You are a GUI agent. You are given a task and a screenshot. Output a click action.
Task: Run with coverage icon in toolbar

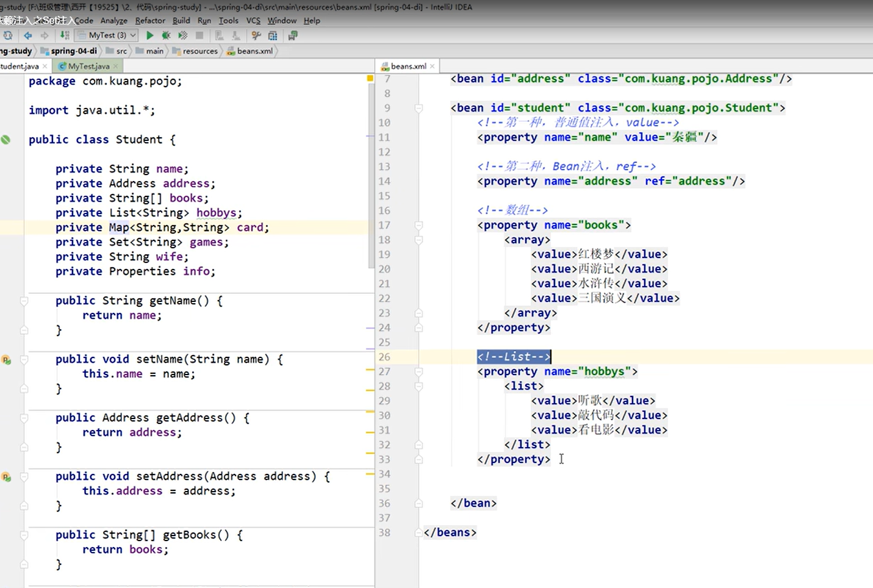182,35
